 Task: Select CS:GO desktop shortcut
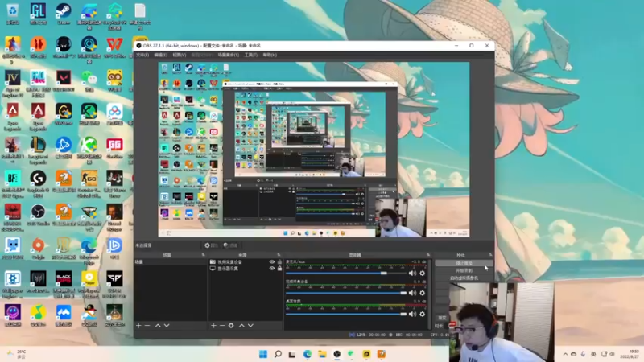point(89,184)
